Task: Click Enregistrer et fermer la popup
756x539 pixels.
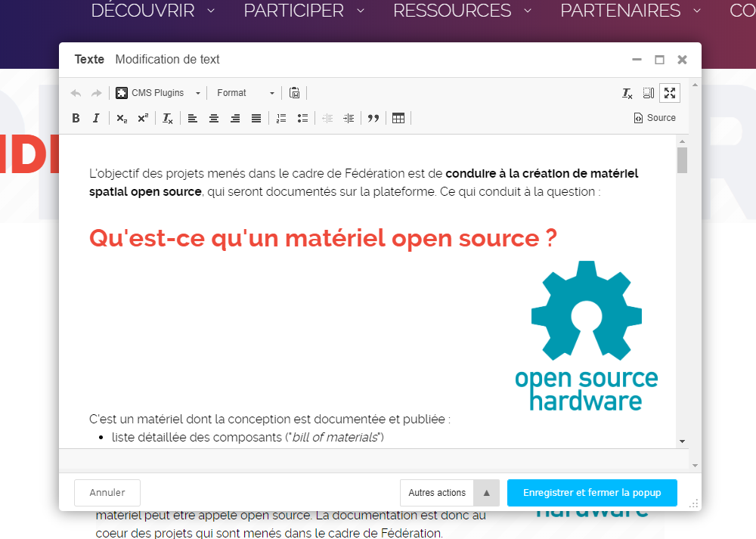Action: (592, 493)
